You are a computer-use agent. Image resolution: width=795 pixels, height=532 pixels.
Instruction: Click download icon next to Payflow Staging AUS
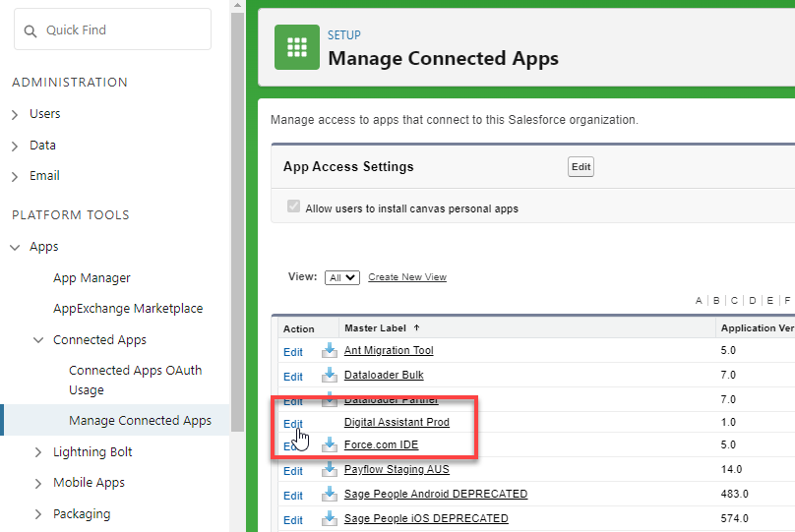point(329,470)
